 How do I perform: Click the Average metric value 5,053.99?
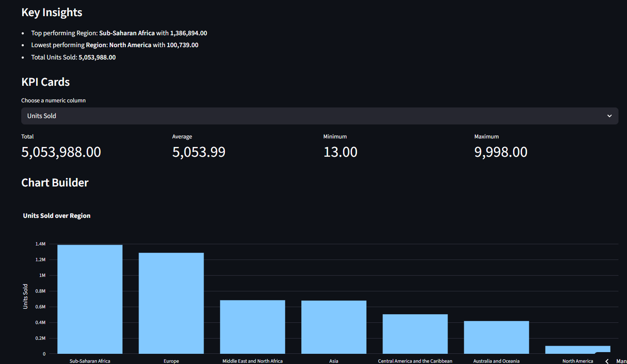[199, 152]
